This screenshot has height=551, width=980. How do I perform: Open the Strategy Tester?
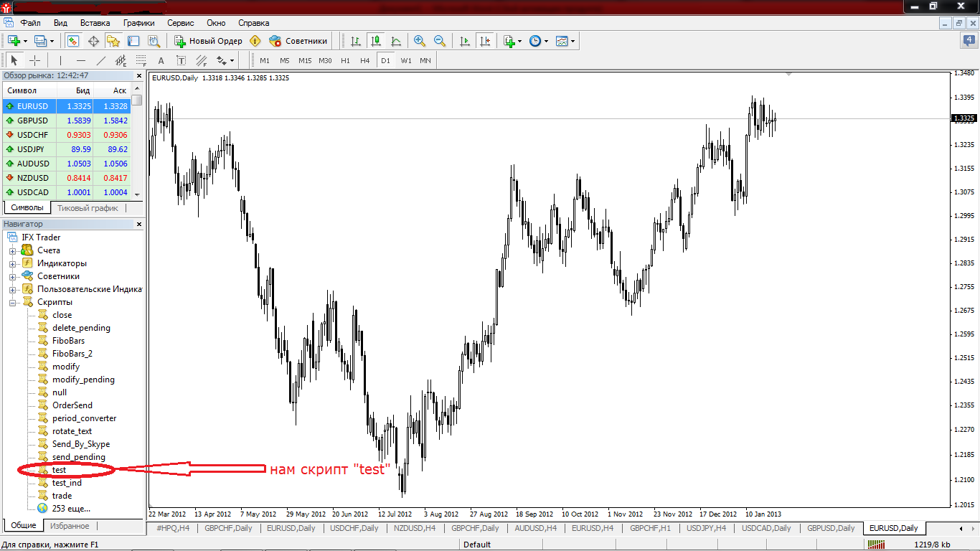coord(153,41)
